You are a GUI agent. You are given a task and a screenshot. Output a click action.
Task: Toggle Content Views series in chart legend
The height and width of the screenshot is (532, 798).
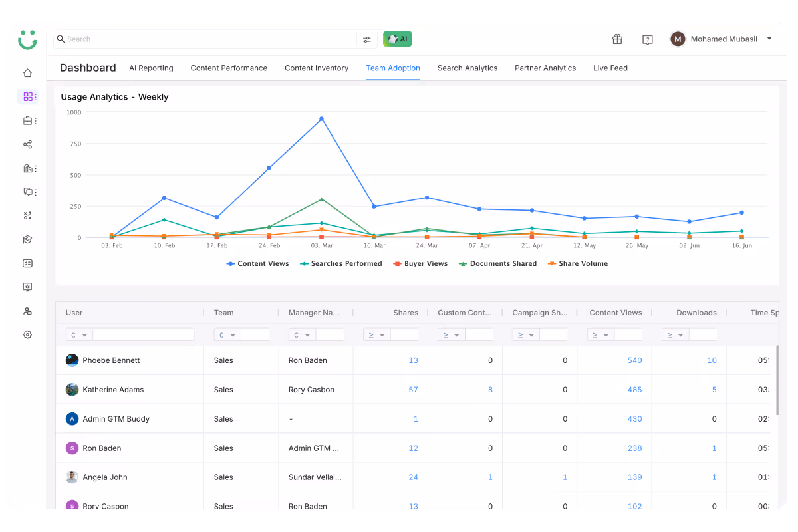258,264
